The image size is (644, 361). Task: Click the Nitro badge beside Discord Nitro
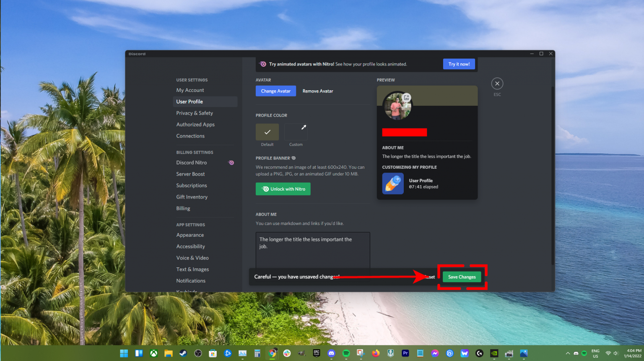(231, 163)
